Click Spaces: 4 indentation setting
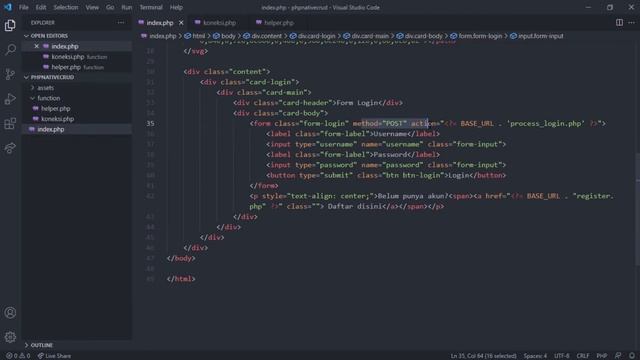The height and width of the screenshot is (360, 640). 535,356
